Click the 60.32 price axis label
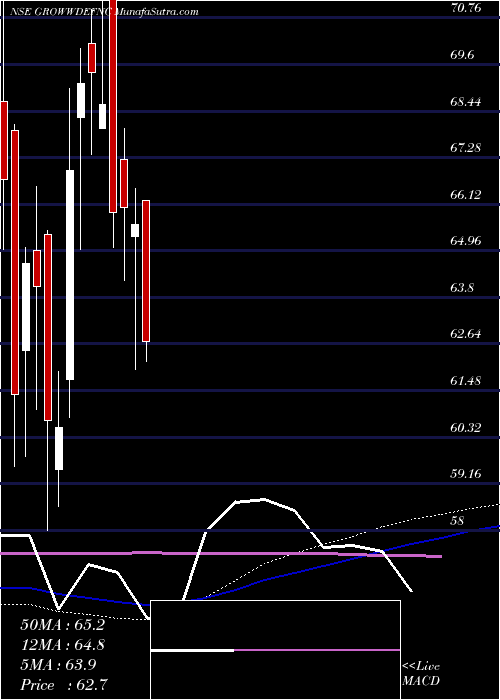 click(466, 428)
